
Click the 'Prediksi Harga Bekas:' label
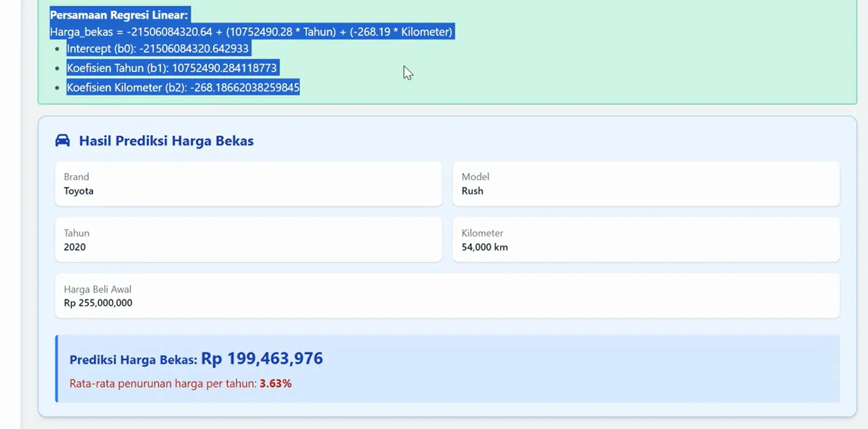click(x=133, y=360)
